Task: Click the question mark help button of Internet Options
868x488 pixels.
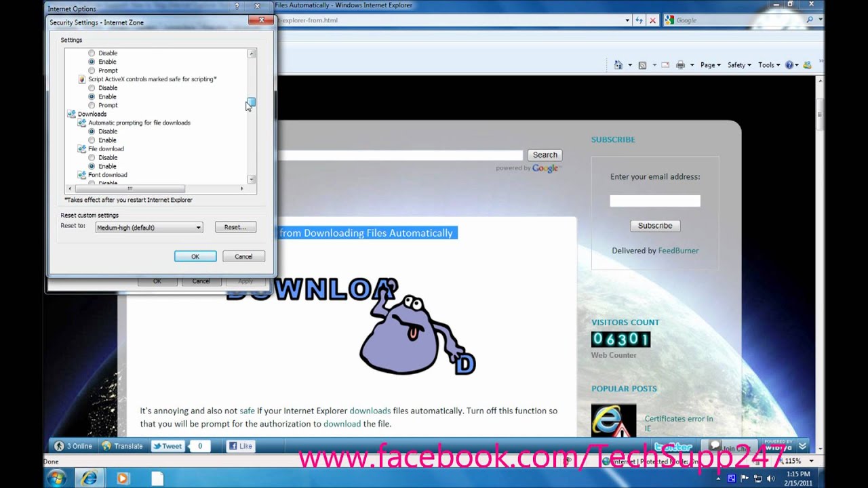Action: pos(237,6)
